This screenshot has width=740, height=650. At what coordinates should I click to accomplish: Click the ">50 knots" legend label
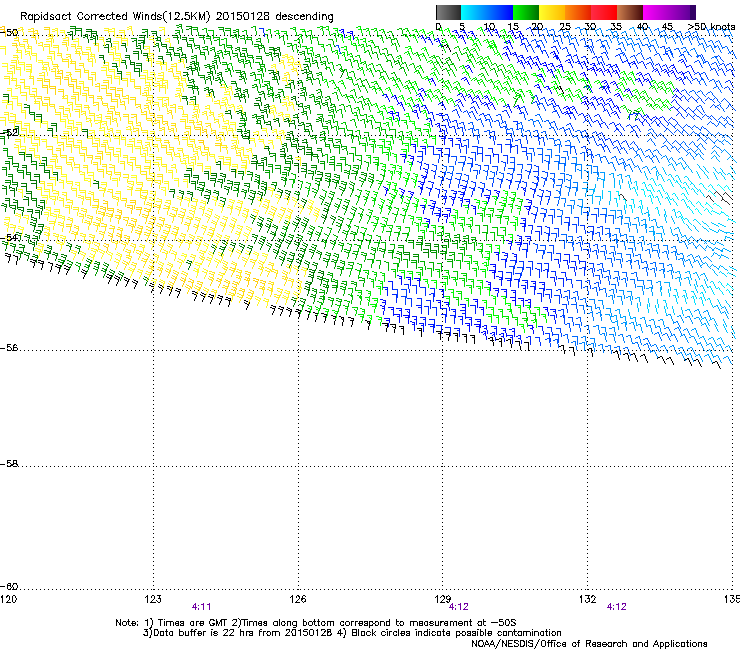click(711, 27)
